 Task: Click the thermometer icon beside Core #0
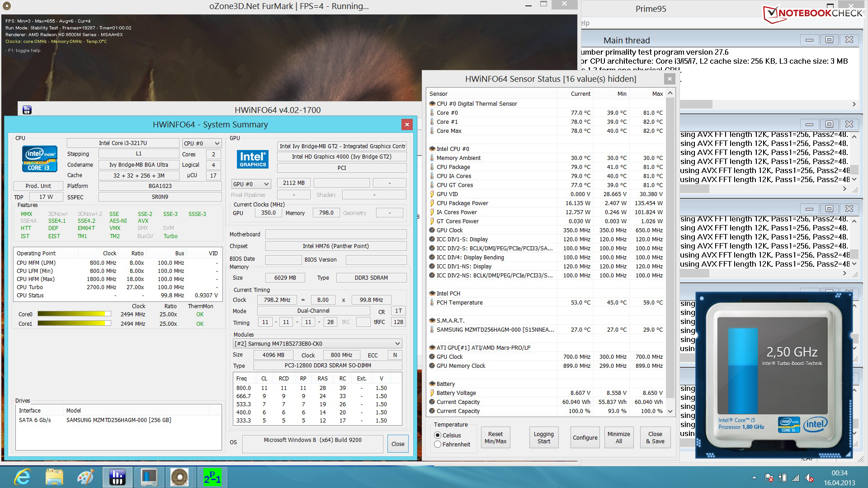tap(432, 113)
